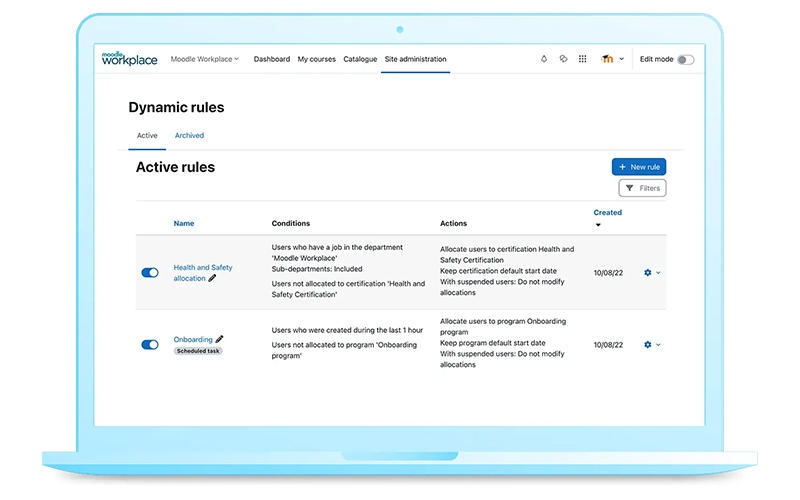Click the Edit mode label

pyautogui.click(x=657, y=59)
